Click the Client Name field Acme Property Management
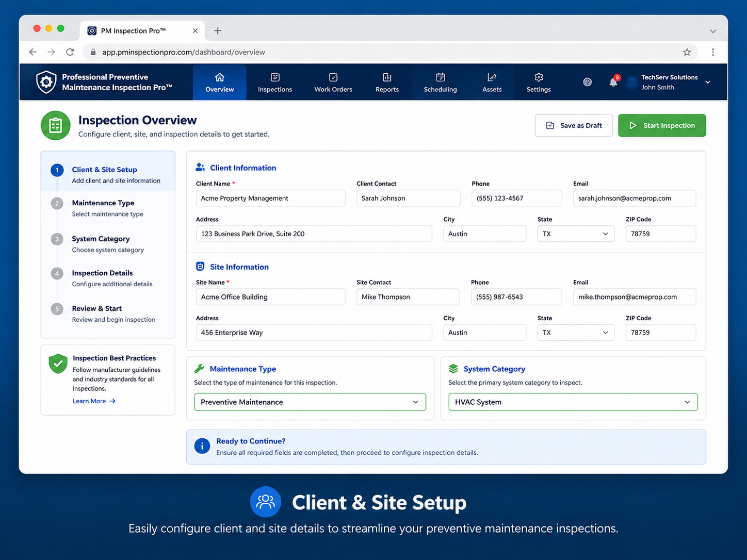 [270, 198]
